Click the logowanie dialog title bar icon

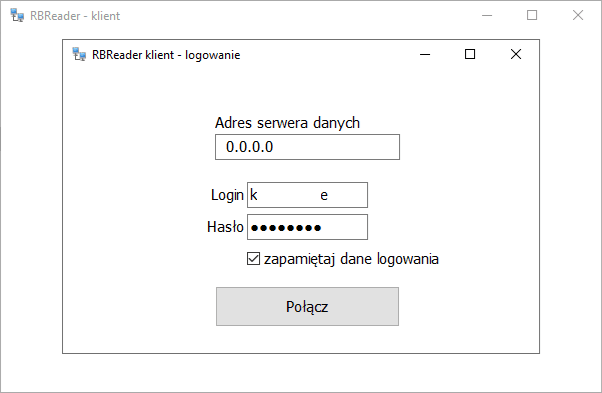click(79, 54)
